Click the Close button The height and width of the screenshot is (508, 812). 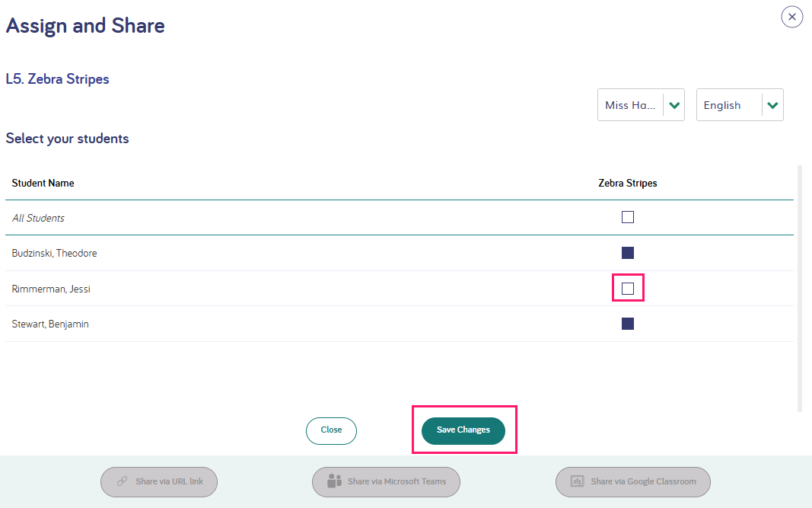332,430
